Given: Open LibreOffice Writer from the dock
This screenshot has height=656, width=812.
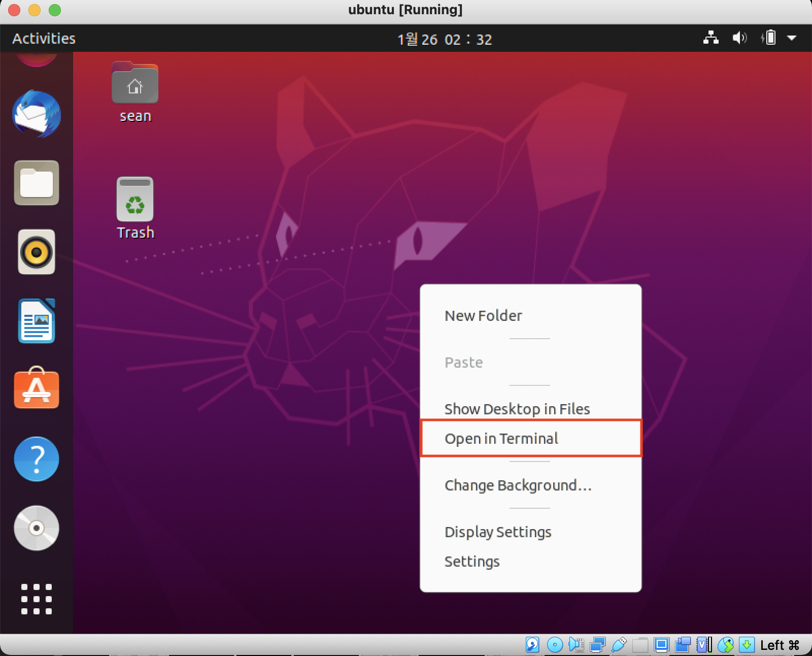Looking at the screenshot, I should [37, 321].
